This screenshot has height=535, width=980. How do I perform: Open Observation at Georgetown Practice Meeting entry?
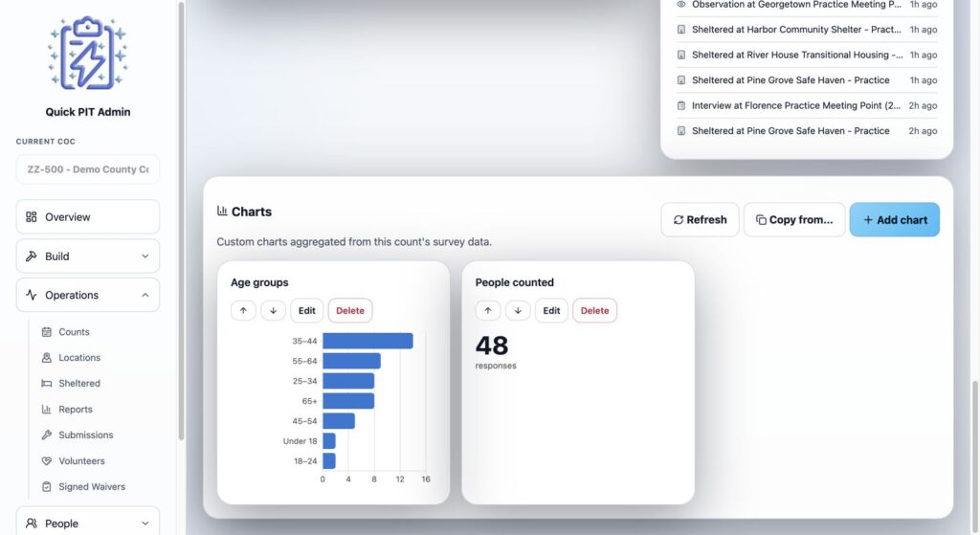(806, 5)
